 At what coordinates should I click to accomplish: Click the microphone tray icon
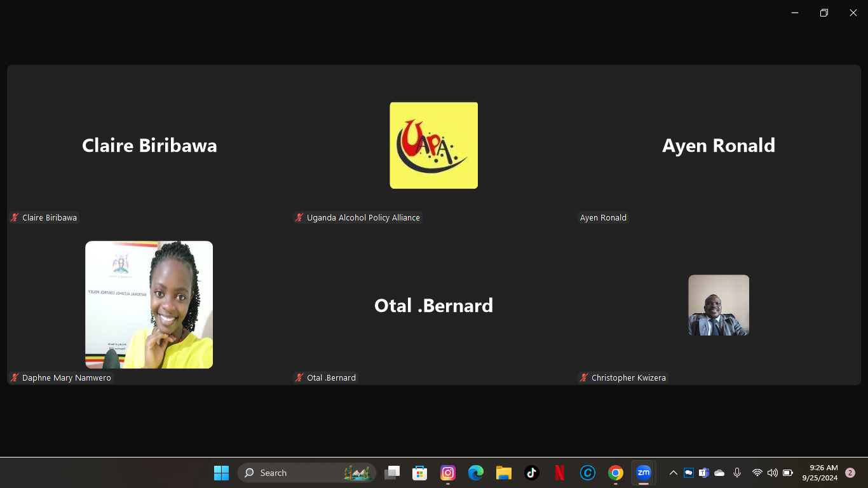pos(737,473)
